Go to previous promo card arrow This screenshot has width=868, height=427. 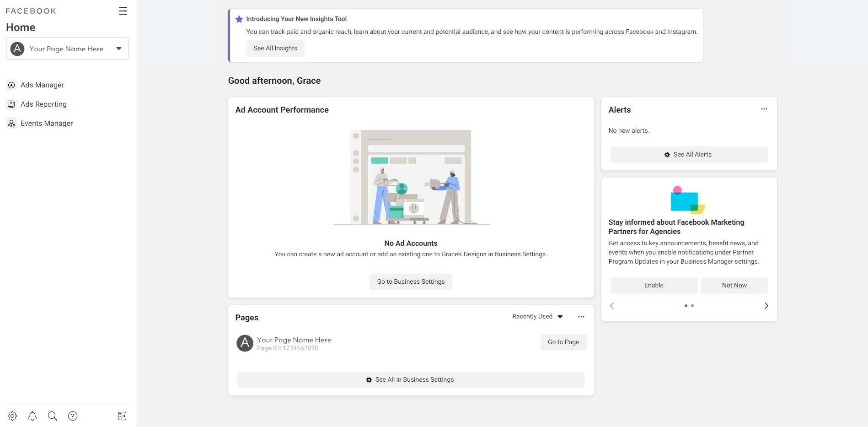pyautogui.click(x=612, y=306)
